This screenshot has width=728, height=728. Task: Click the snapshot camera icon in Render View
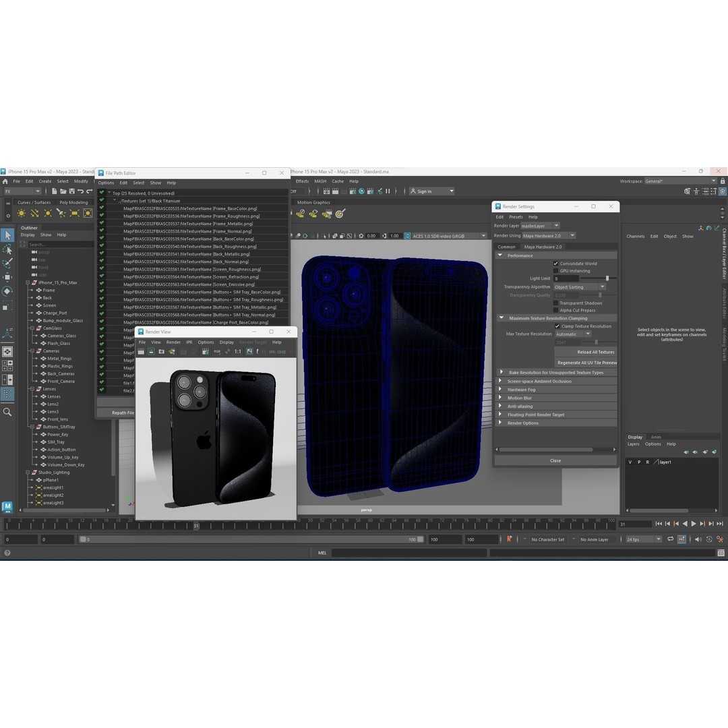[161, 351]
